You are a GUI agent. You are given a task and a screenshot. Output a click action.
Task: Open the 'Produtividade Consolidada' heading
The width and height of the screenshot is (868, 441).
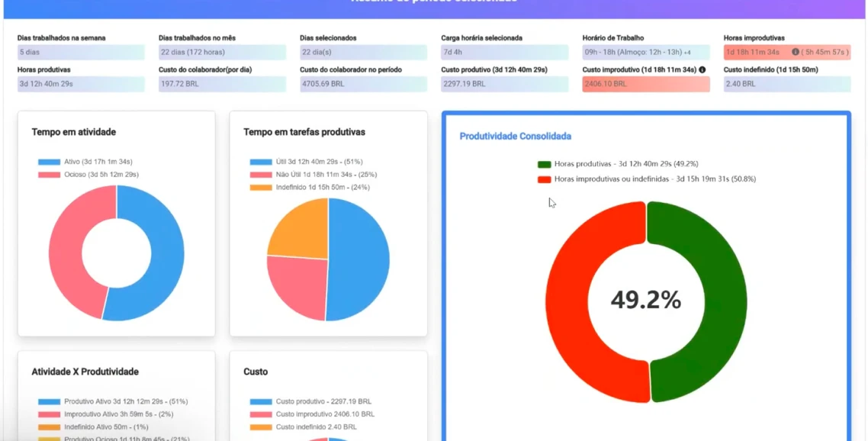pos(516,137)
